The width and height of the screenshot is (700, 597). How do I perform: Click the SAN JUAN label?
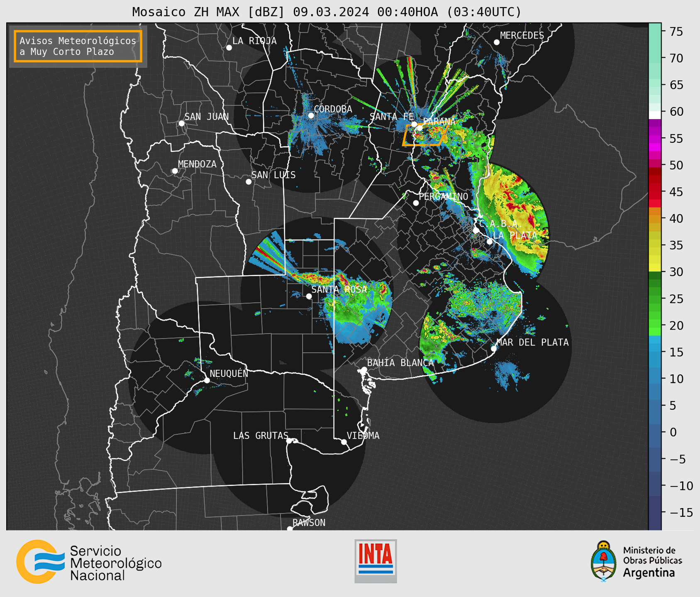[207, 117]
